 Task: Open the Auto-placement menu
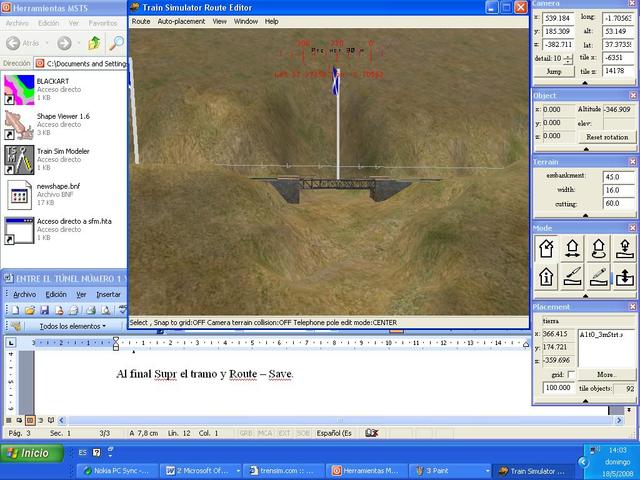[x=181, y=21]
